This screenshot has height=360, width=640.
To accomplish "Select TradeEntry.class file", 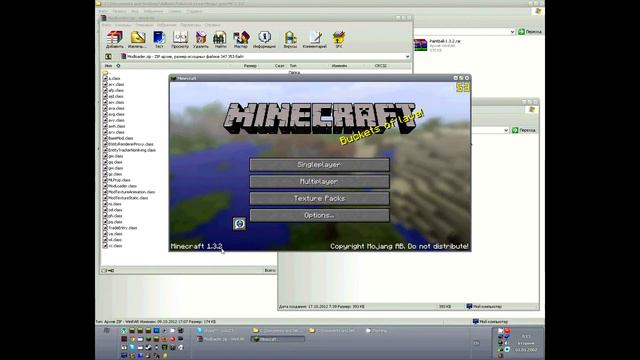I will 120,228.
